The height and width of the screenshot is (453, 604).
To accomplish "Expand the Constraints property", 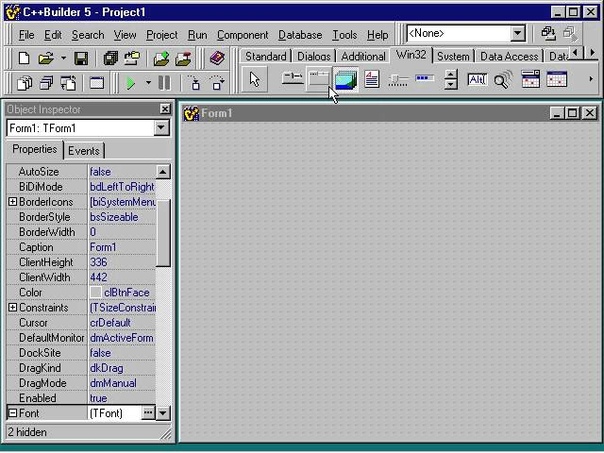I will point(13,307).
